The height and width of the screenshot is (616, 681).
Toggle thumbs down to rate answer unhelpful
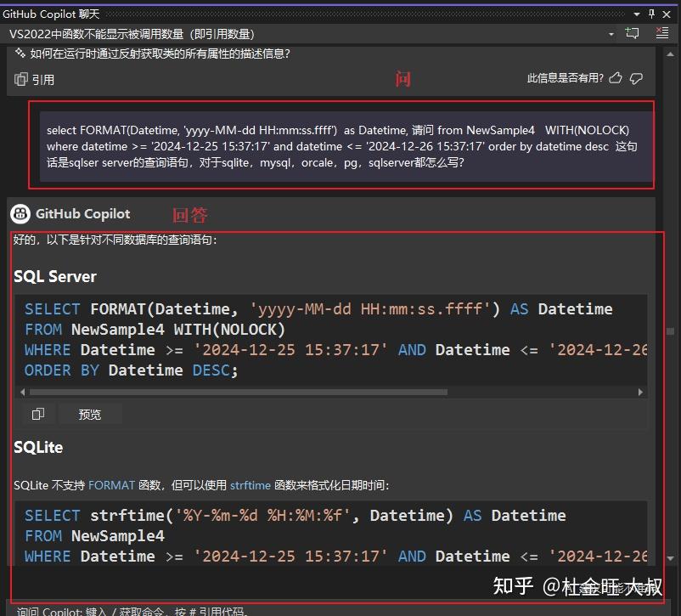[x=638, y=78]
